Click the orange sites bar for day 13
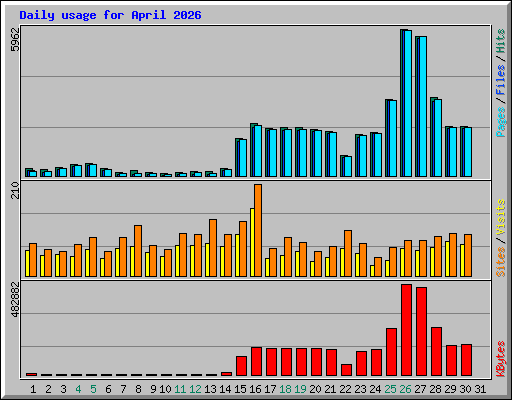This screenshot has width=512, height=400. [213, 248]
